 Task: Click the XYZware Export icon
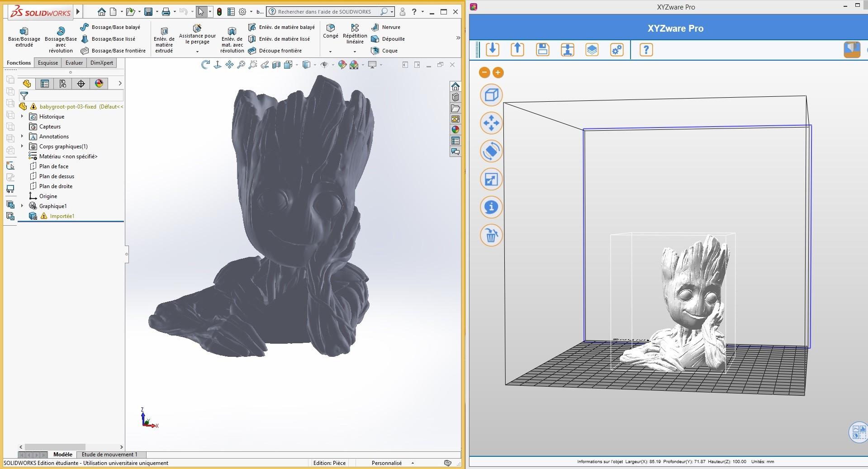coord(517,49)
